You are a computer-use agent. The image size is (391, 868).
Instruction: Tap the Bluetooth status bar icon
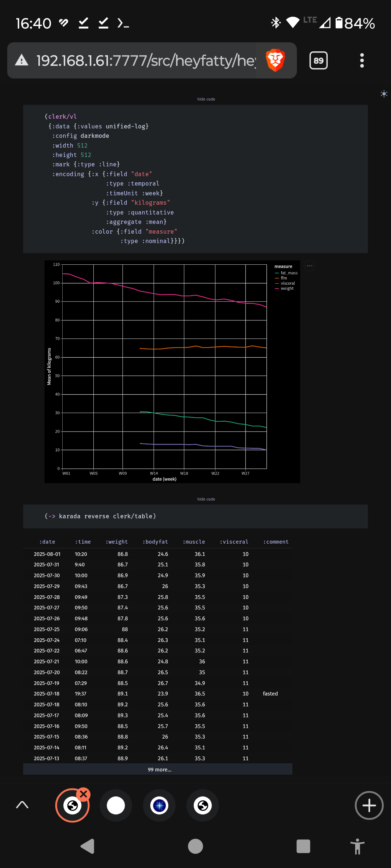(x=276, y=23)
